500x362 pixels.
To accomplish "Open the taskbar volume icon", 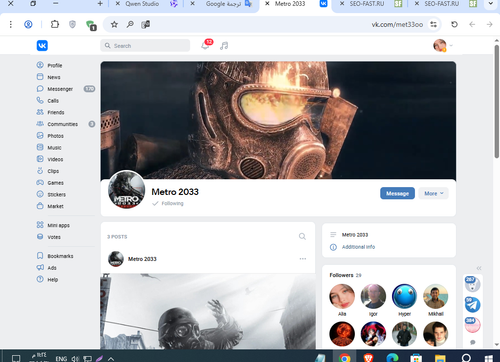I will [x=75, y=359].
